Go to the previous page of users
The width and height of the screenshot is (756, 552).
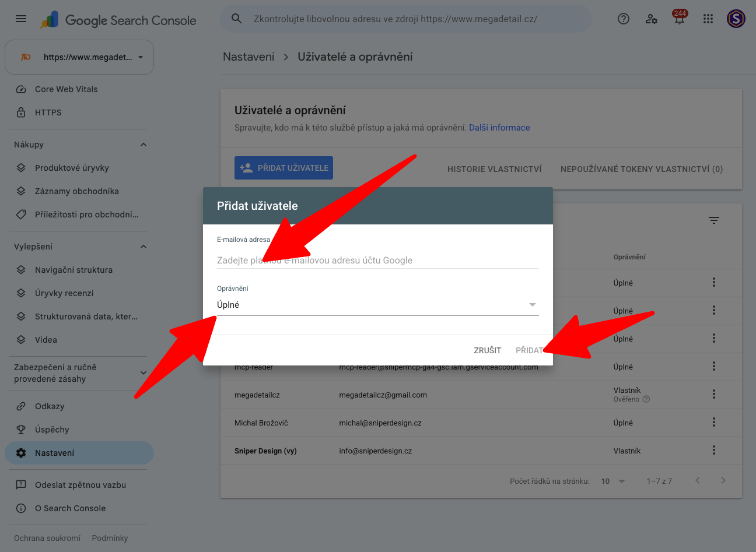pyautogui.click(x=698, y=481)
